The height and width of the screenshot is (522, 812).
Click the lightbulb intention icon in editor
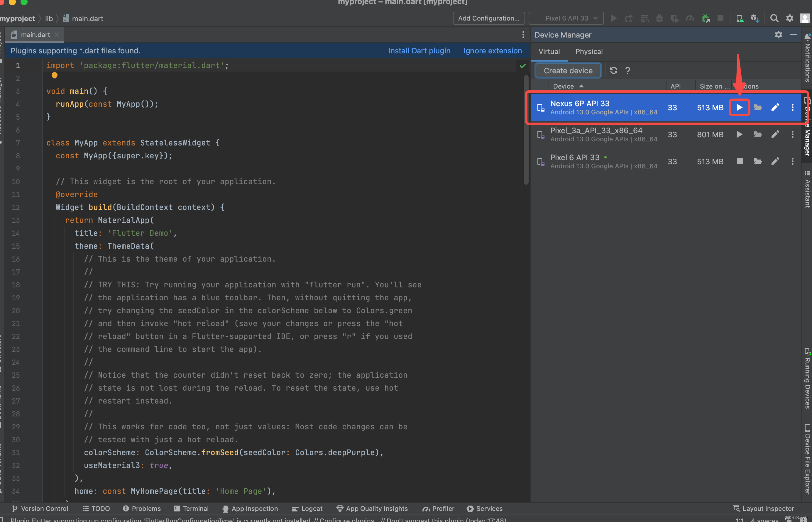(x=54, y=76)
